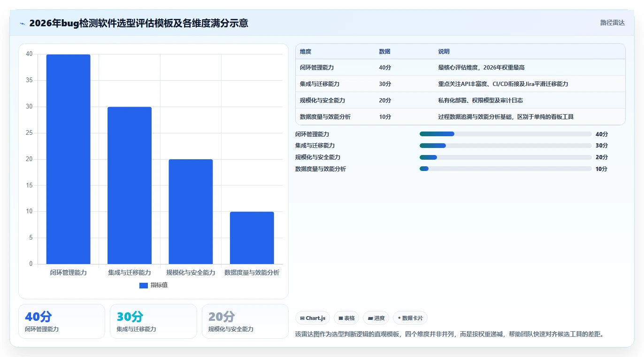Click the 20分 cell in the table

(385, 101)
